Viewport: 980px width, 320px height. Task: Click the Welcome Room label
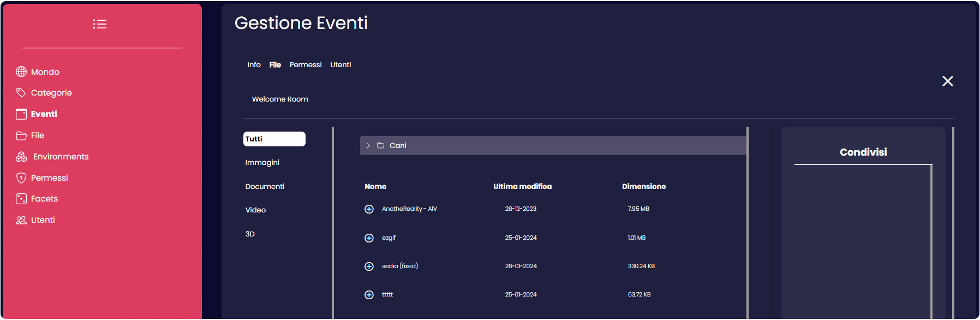tap(280, 99)
